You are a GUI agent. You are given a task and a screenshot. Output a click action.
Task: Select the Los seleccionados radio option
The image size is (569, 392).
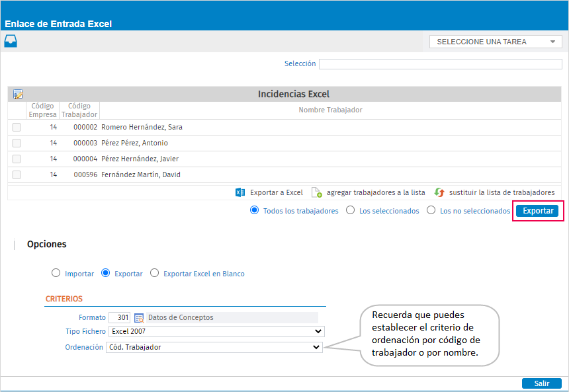pos(350,210)
